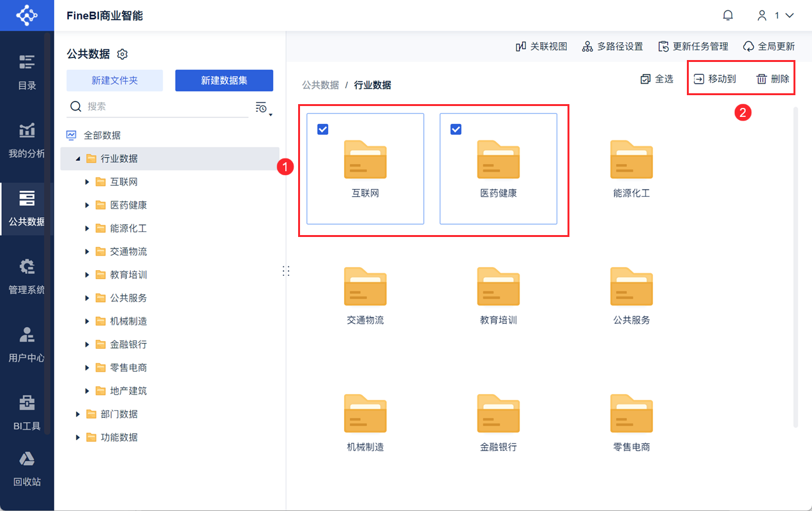The image size is (812, 511).
Task: Open 管理系统 from sidebar
Action: (27, 277)
